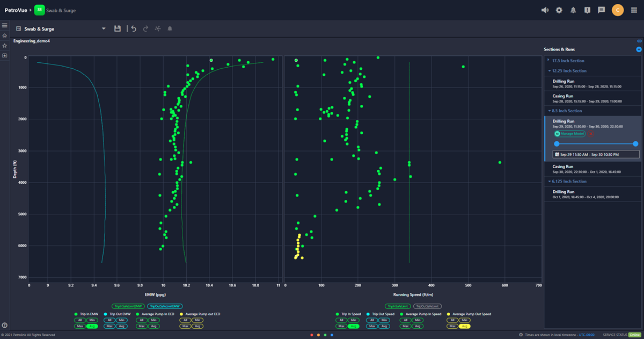
Task: Click the Save dashboard icon in the toolbar
Action: 118,28
